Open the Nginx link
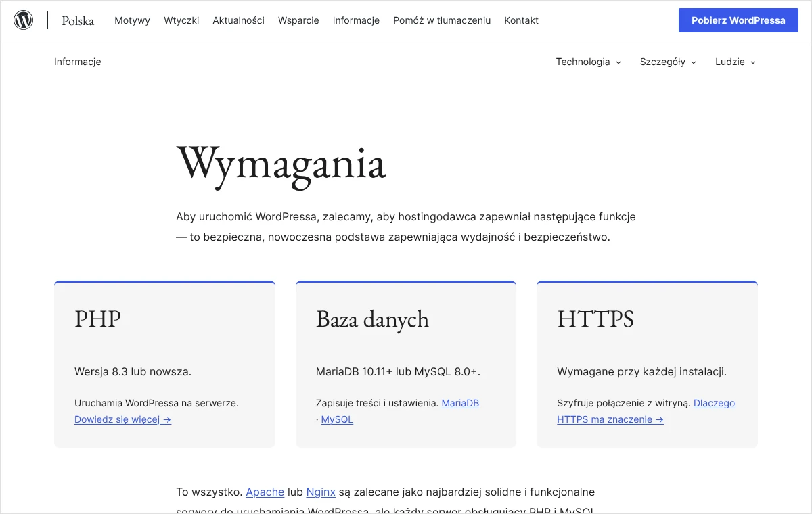The height and width of the screenshot is (514, 812). point(321,492)
